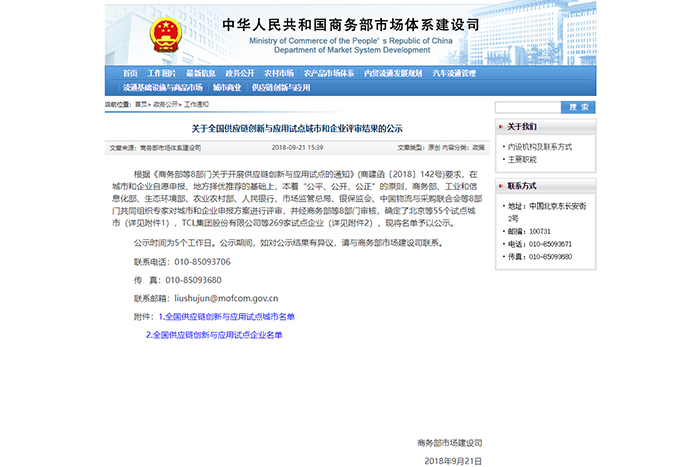Click the 搜索 search button
This screenshot has width=700, height=467.
click(x=578, y=107)
